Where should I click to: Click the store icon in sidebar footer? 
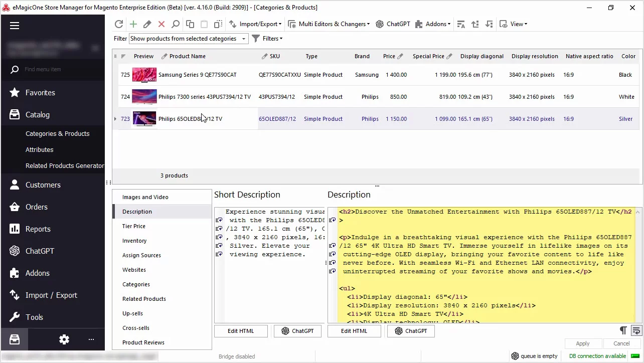(15, 339)
